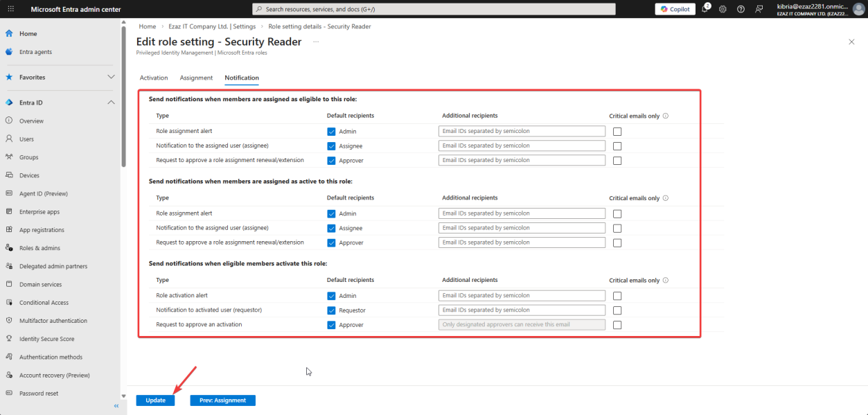Select the Notification tab
The width and height of the screenshot is (868, 415).
click(242, 78)
